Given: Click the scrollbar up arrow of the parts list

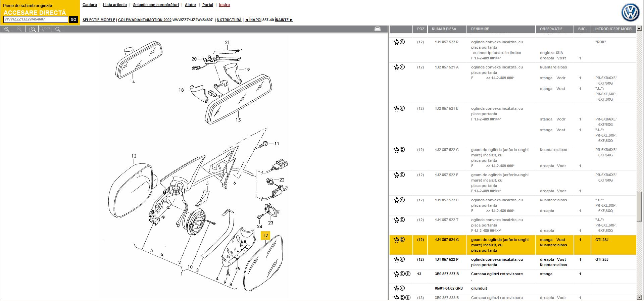Looking at the screenshot, I should (x=639, y=29).
